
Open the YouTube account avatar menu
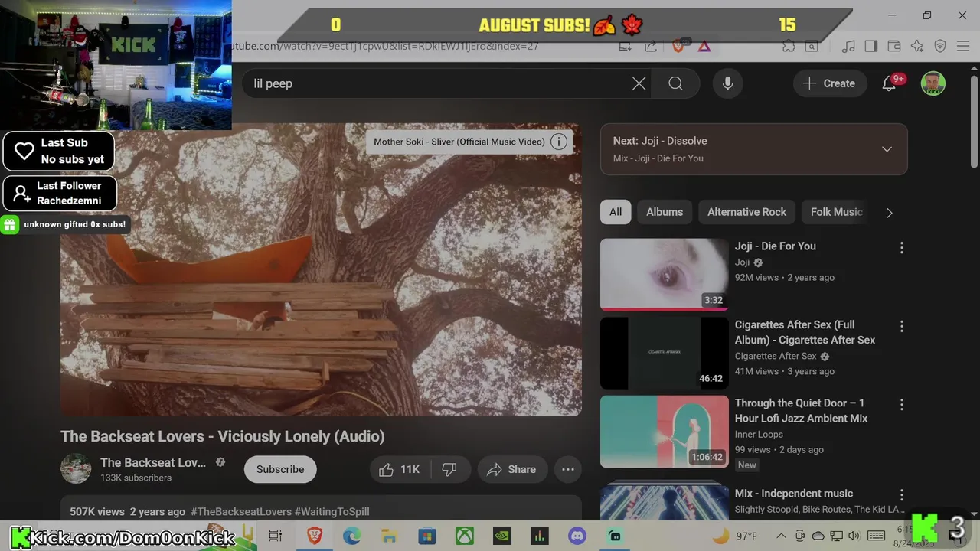click(x=933, y=83)
